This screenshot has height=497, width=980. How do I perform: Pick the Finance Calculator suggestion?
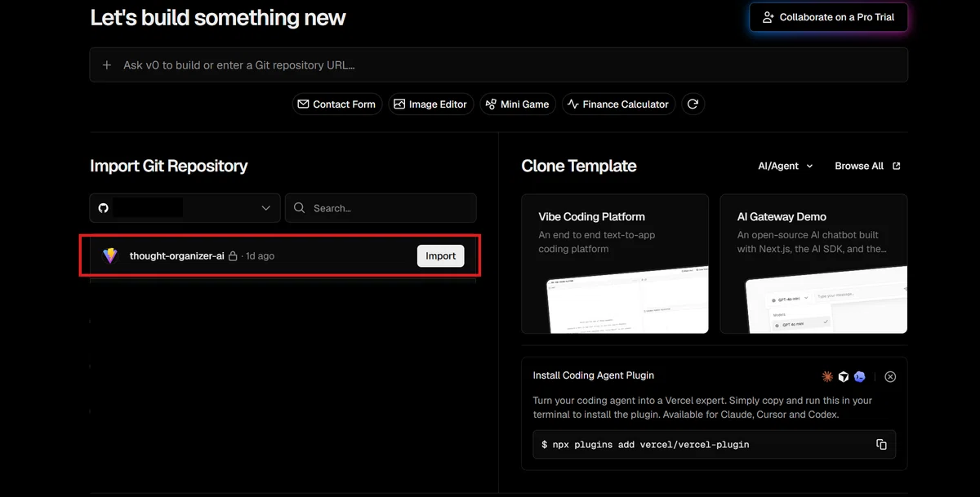(x=618, y=104)
